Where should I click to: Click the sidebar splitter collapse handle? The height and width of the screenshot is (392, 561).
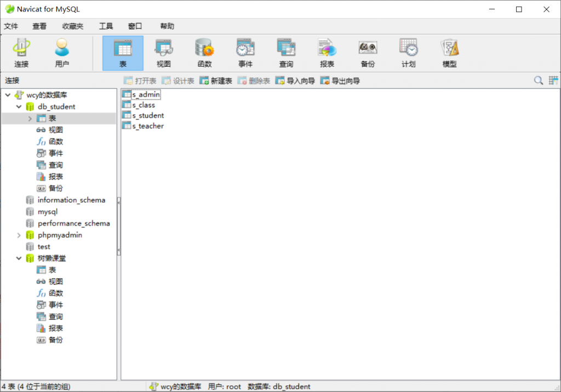(119, 227)
